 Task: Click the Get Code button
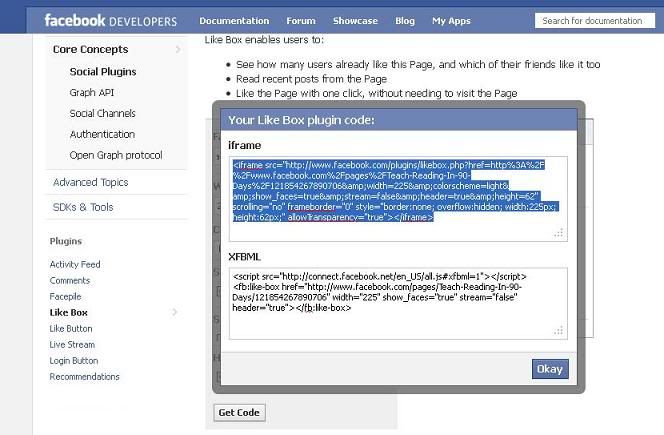pyautogui.click(x=239, y=413)
